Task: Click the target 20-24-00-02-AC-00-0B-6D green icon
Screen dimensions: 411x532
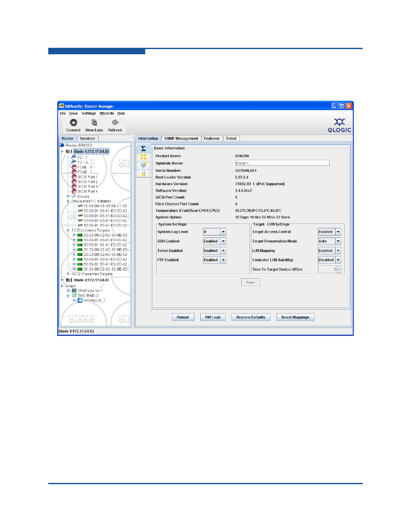Action: (80, 235)
